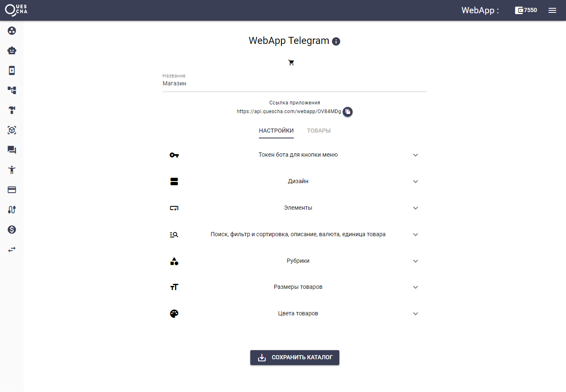Open the hamburger menu in the top bar
Image resolution: width=566 pixels, height=392 pixels.
552,10
